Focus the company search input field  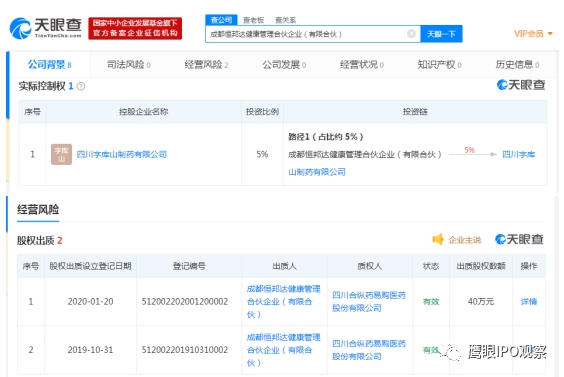click(313, 34)
